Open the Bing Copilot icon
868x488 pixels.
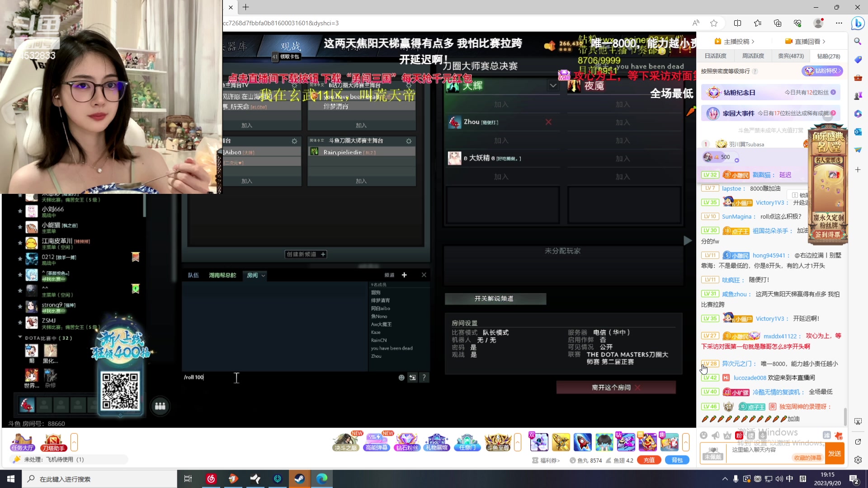[x=858, y=23]
